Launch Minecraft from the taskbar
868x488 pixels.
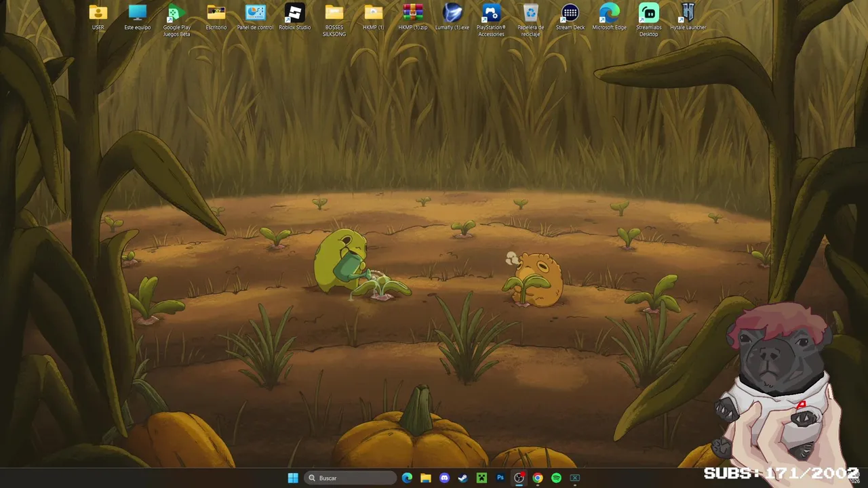[x=481, y=478]
